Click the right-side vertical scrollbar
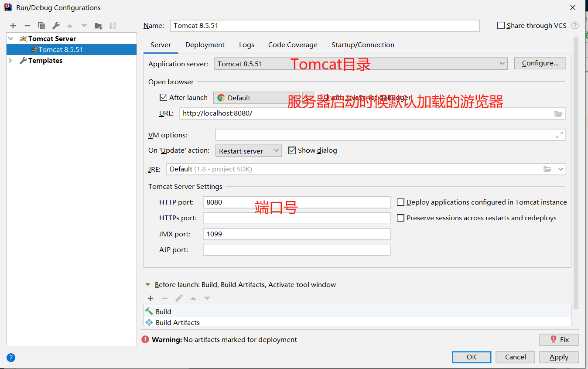This screenshot has height=369, width=588. tap(576, 172)
